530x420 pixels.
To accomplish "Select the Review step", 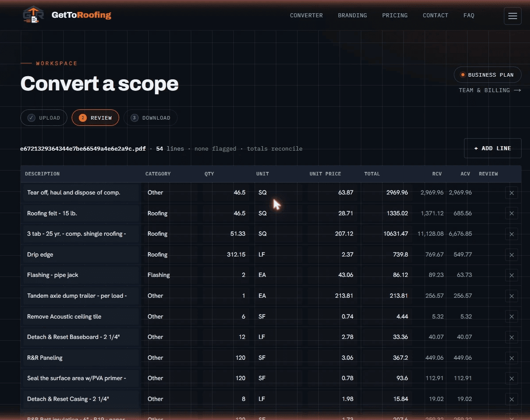I will click(x=95, y=118).
